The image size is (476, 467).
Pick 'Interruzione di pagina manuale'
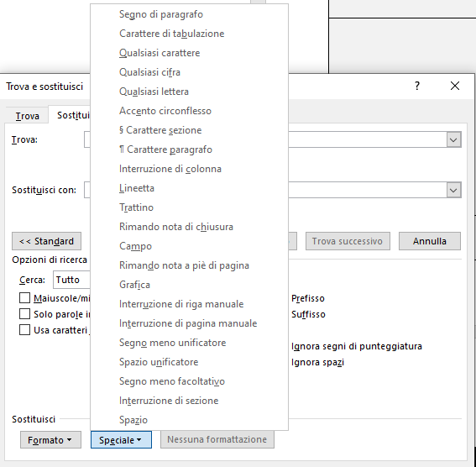[189, 323]
